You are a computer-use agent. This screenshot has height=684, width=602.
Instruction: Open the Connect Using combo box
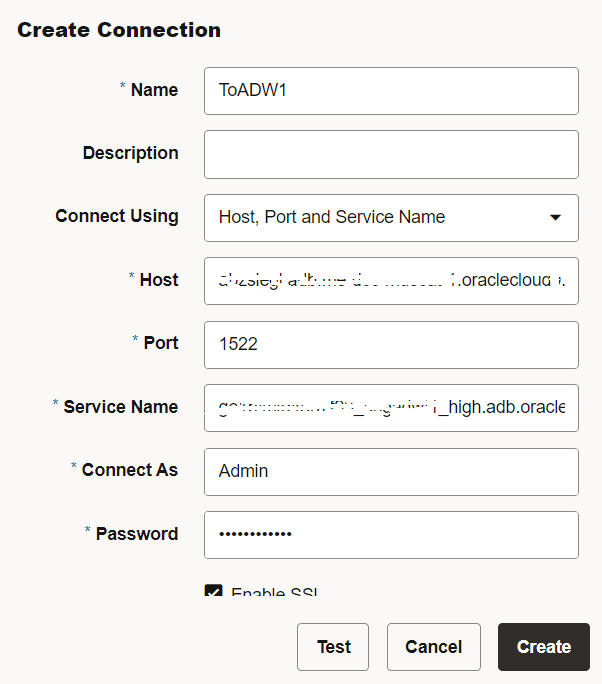tap(375, 217)
